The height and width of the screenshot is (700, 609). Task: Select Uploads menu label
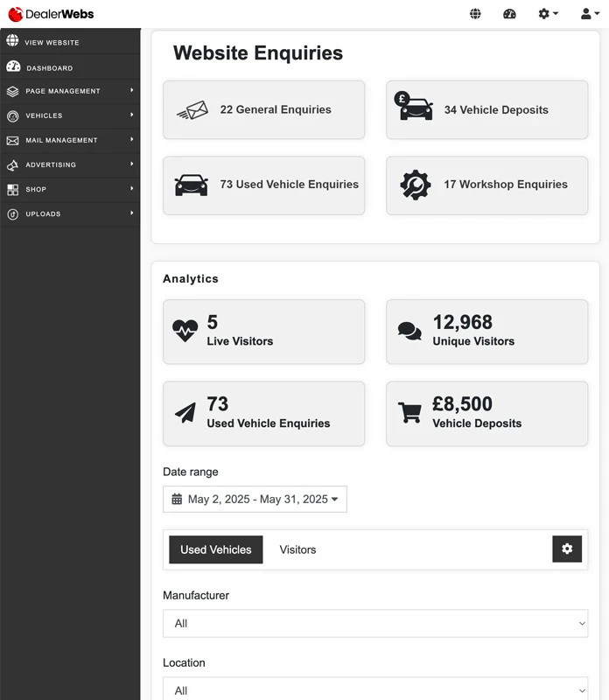pos(43,213)
